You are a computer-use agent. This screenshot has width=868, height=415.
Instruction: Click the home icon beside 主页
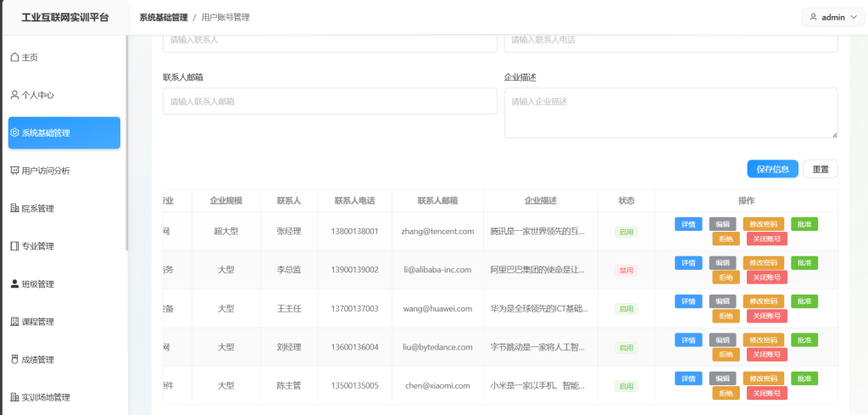tap(14, 58)
